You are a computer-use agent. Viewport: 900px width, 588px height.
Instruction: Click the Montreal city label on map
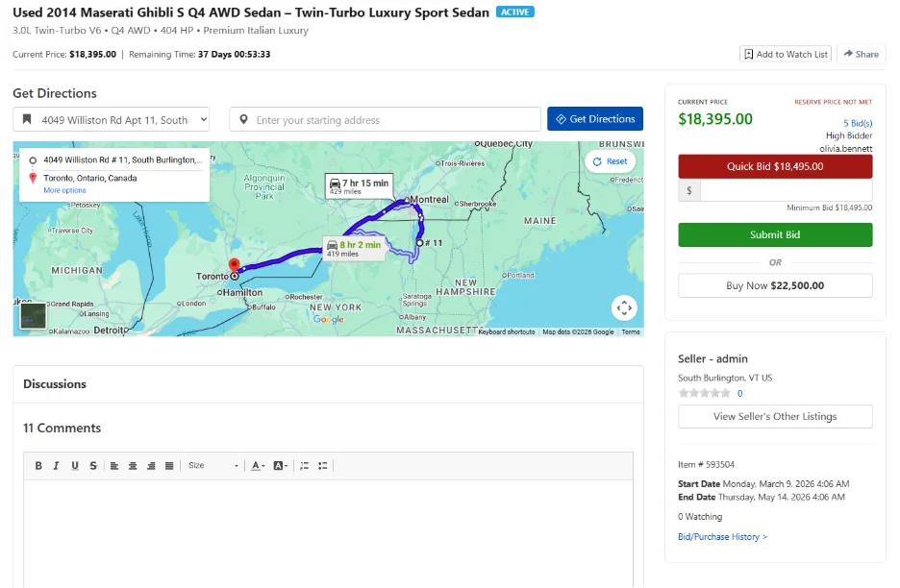pyautogui.click(x=430, y=200)
